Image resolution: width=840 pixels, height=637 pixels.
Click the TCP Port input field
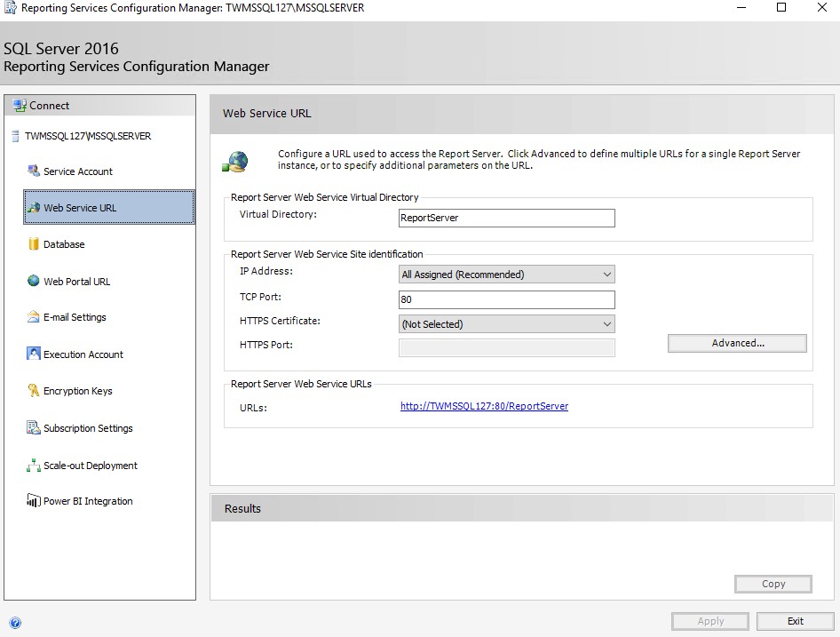506,299
